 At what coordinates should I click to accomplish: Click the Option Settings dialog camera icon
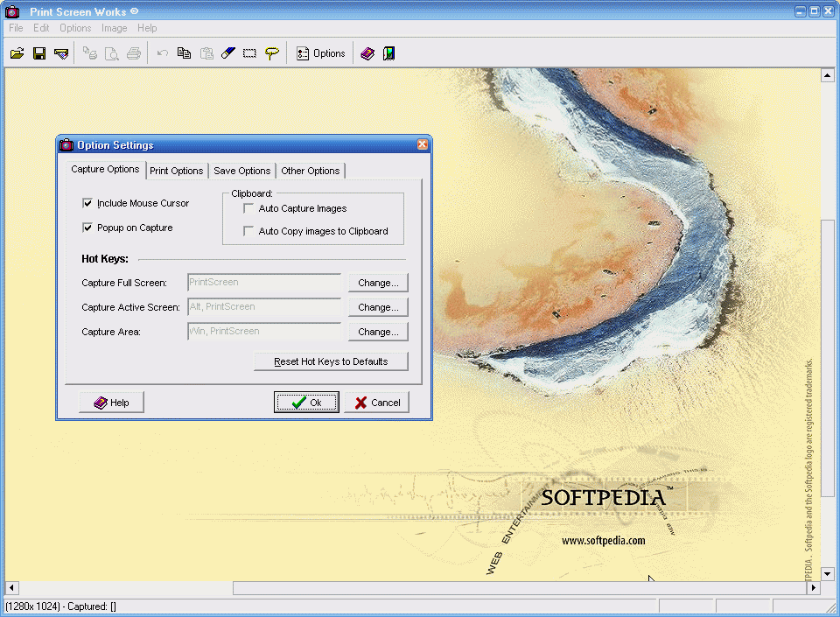[x=66, y=144]
